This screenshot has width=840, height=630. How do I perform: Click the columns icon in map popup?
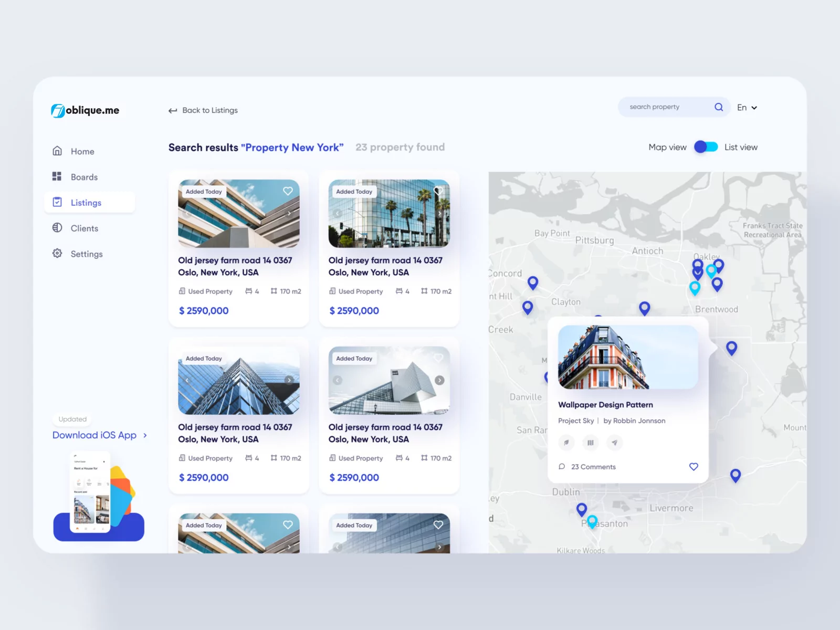pos(590,443)
